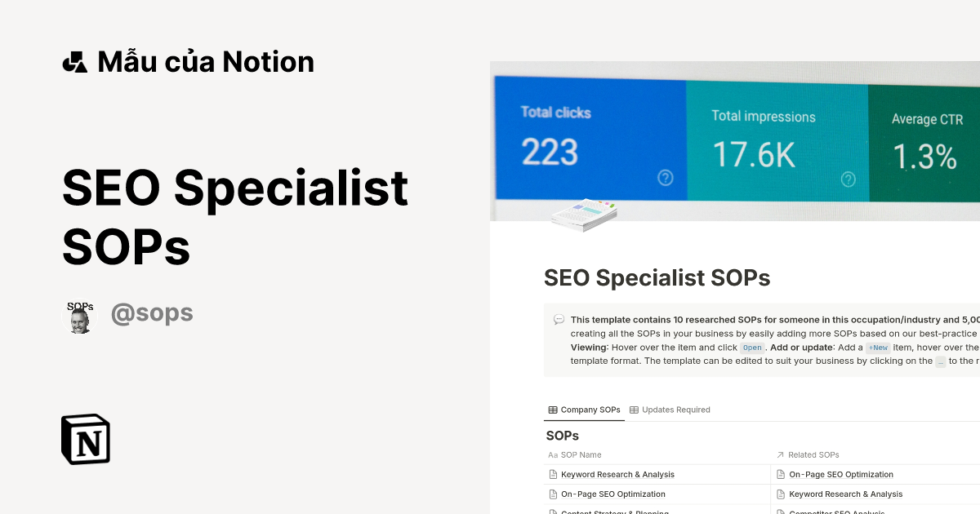The width and height of the screenshot is (980, 514).
Task: Click the document icon next to On-Page SEO Optimization
Action: click(x=553, y=494)
